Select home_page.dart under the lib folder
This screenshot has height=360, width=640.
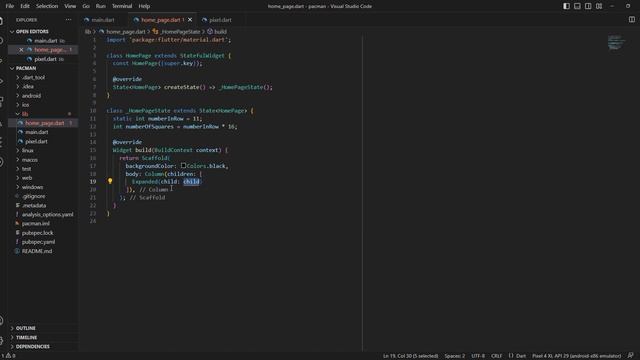pos(44,123)
